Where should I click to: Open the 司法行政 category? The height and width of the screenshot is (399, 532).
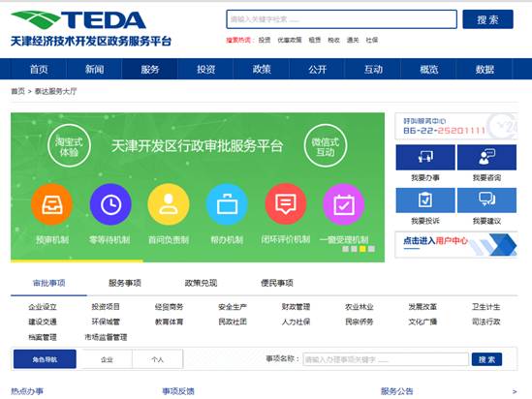pyautogui.click(x=486, y=322)
